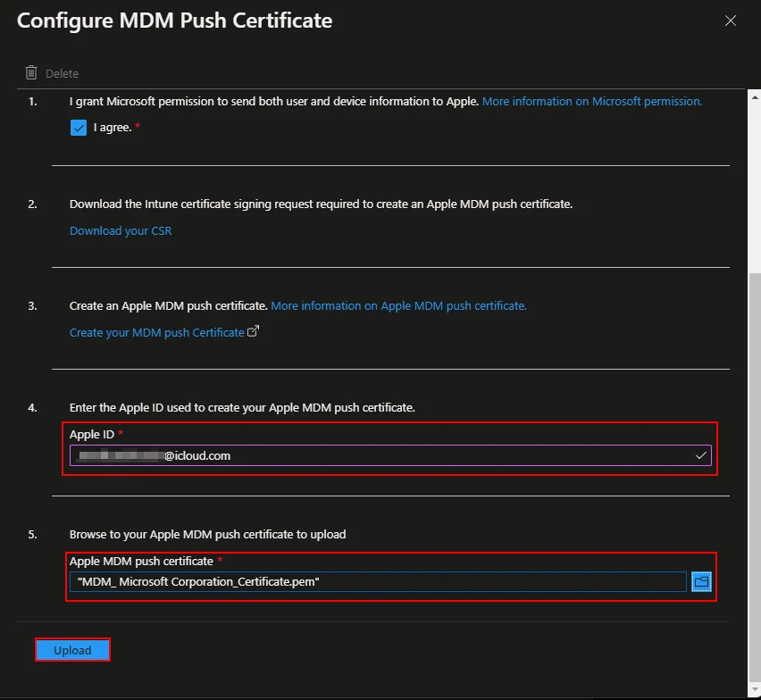This screenshot has width=761, height=700.
Task: Click Create your MDM push Certificate link
Action: pyautogui.click(x=156, y=332)
